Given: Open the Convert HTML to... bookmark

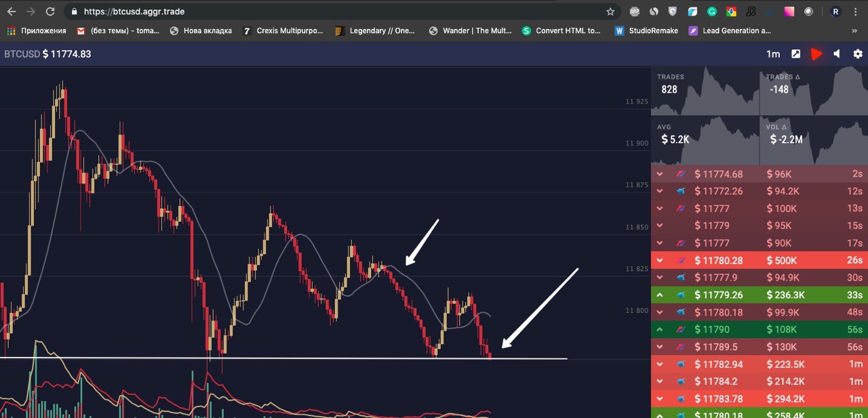Looking at the screenshot, I should (561, 30).
